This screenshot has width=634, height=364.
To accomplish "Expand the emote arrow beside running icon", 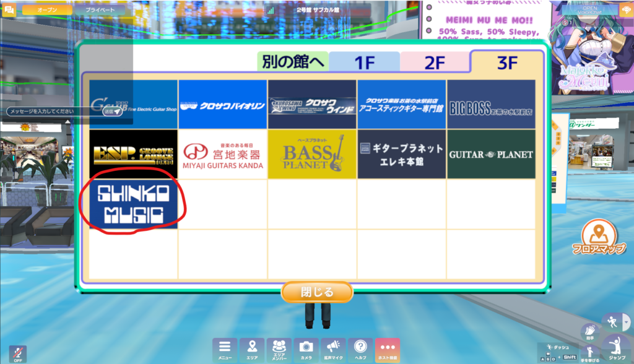I will 627,323.
